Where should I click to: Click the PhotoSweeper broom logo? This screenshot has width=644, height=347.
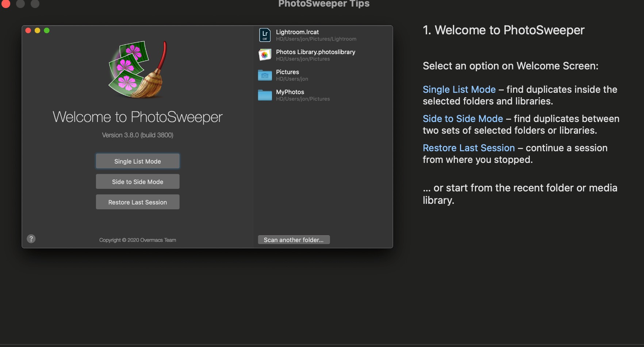pyautogui.click(x=138, y=69)
